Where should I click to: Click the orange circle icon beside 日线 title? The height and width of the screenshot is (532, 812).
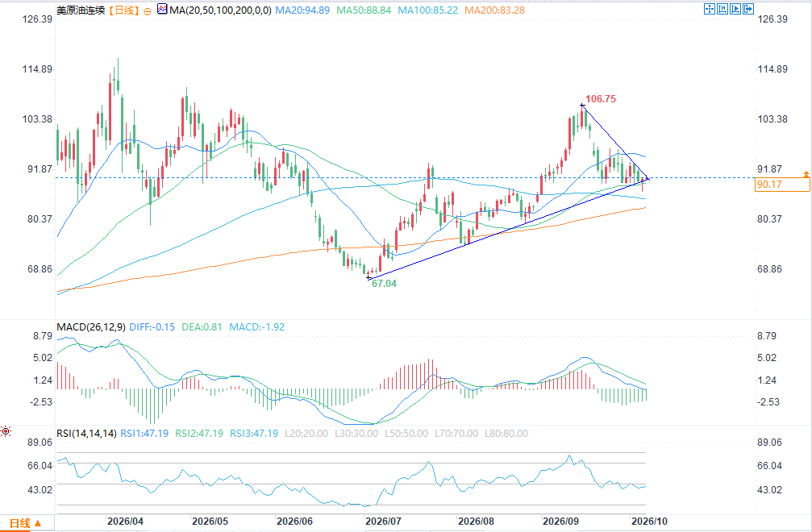[148, 11]
